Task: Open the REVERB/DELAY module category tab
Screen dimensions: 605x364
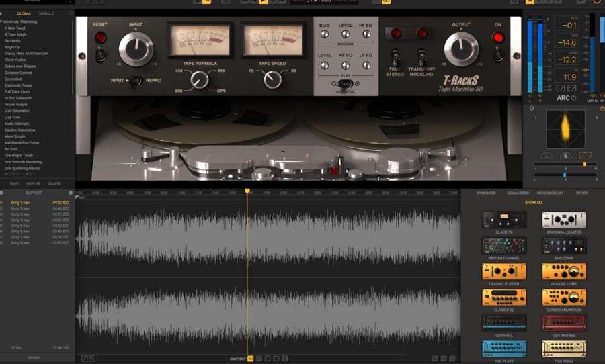Action: click(x=550, y=193)
